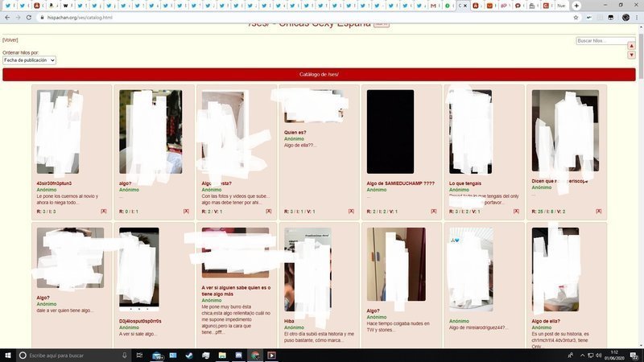Click the red "Catálogo de /ses/" header bar
This screenshot has height=362, width=644.
(319, 75)
